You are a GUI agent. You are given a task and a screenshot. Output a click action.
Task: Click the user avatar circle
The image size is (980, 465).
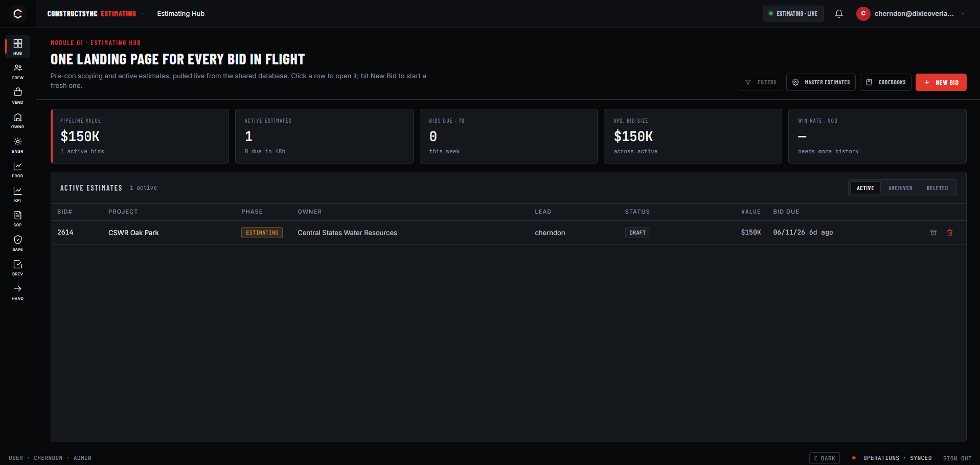coord(863,14)
